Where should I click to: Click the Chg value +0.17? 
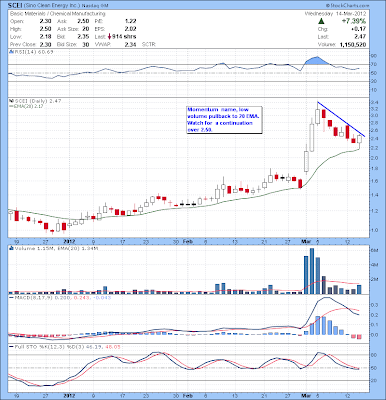click(x=359, y=29)
